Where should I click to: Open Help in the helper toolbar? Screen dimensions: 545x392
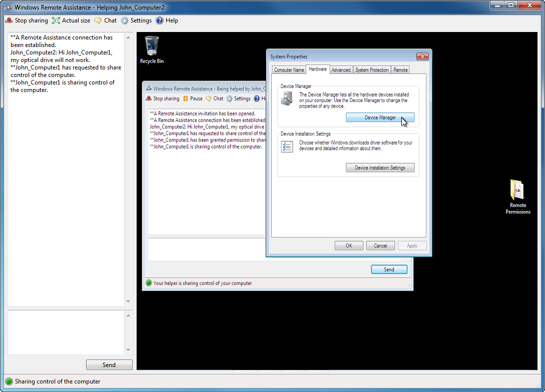(167, 20)
